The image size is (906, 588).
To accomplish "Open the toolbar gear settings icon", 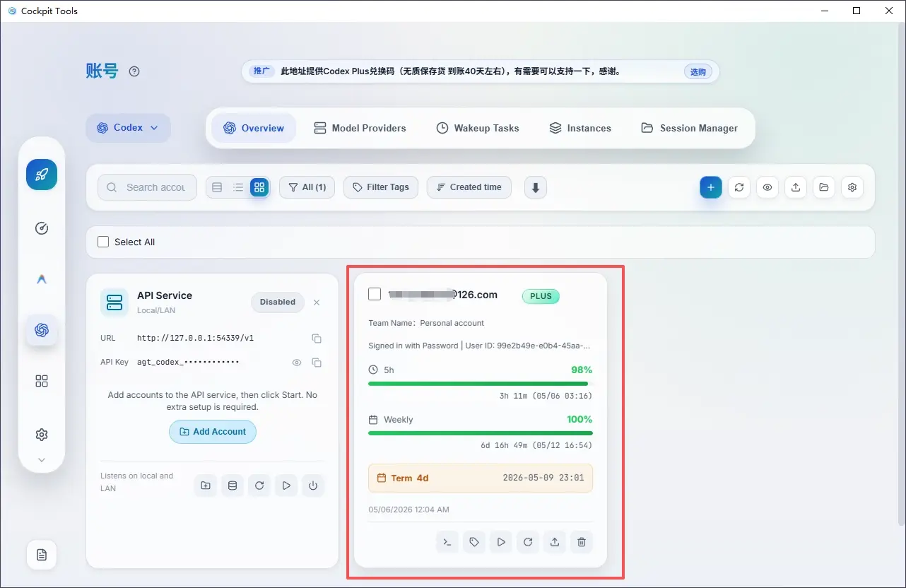I will [852, 187].
